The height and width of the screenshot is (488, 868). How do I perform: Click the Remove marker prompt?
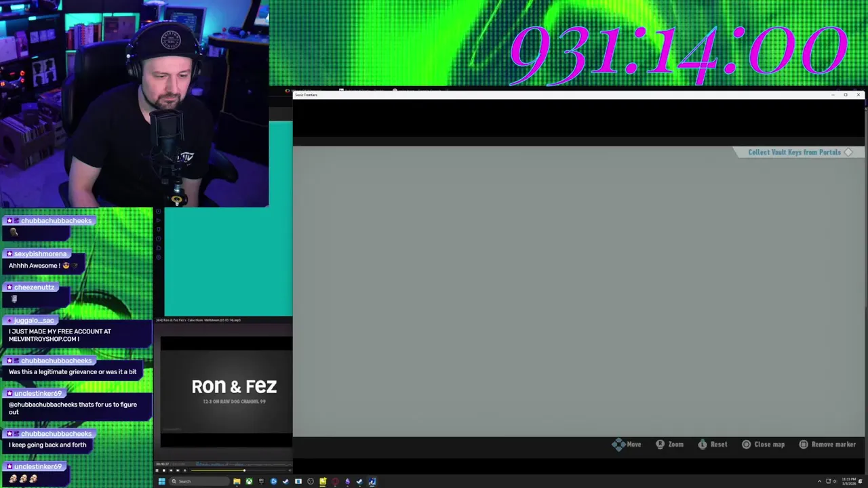[827, 445]
